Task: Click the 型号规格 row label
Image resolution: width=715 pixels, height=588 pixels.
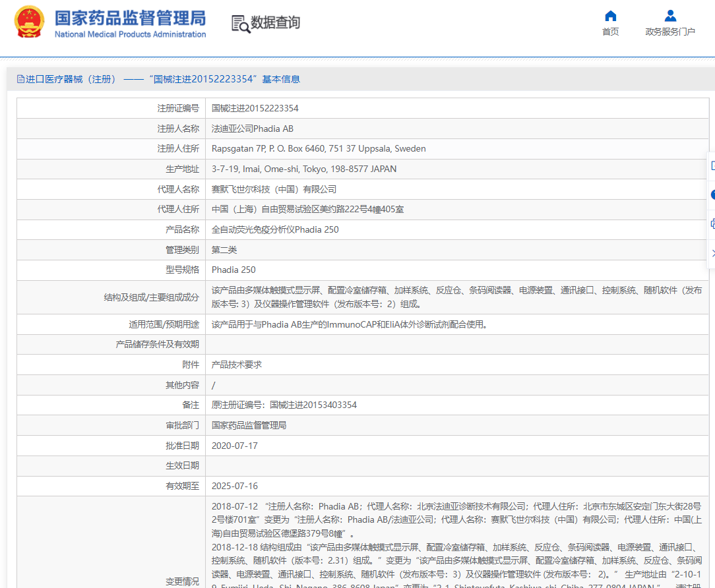Action: (183, 270)
